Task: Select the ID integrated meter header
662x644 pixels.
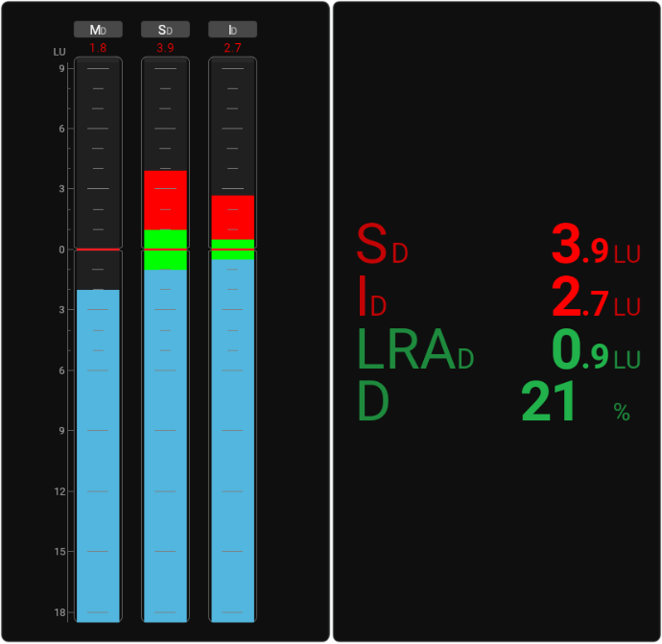Action: pos(232,30)
